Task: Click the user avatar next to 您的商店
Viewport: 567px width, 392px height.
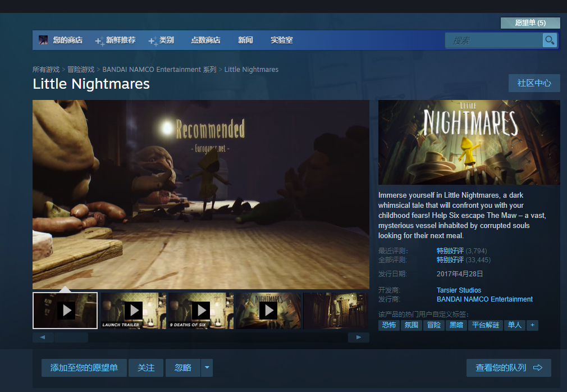Action: pos(43,40)
